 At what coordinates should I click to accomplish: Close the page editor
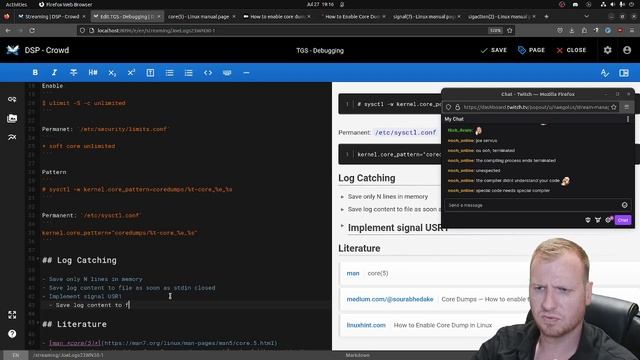(571, 50)
